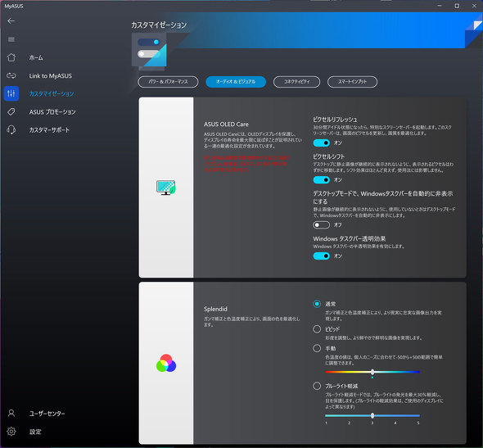
Task: Click the Splendid RGB circles icon
Action: click(x=166, y=363)
